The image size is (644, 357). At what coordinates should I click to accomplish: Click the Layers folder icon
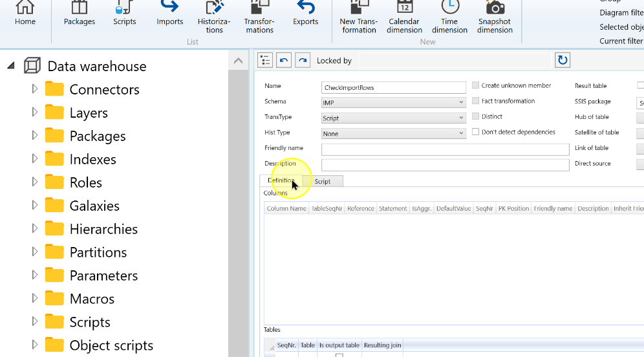click(x=54, y=113)
